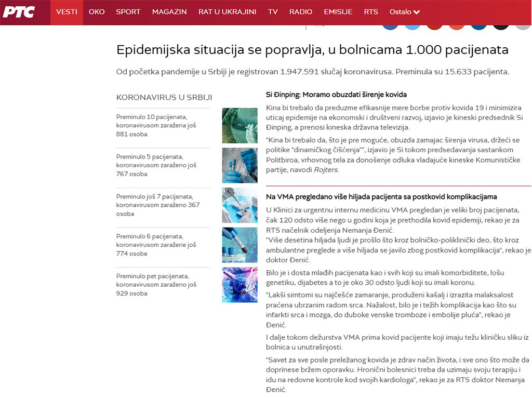532x399 pixels.
Task: Select MAGAZIN in the navigation bar
Action: (169, 12)
